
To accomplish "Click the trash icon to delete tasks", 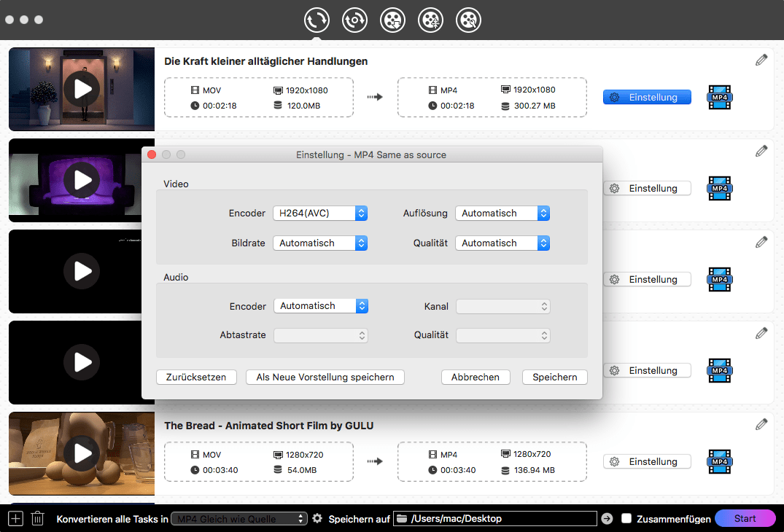I will [38, 519].
